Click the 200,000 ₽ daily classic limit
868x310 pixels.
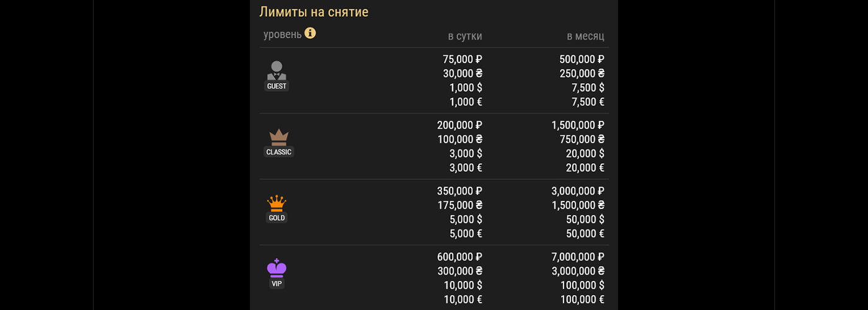pyautogui.click(x=459, y=125)
